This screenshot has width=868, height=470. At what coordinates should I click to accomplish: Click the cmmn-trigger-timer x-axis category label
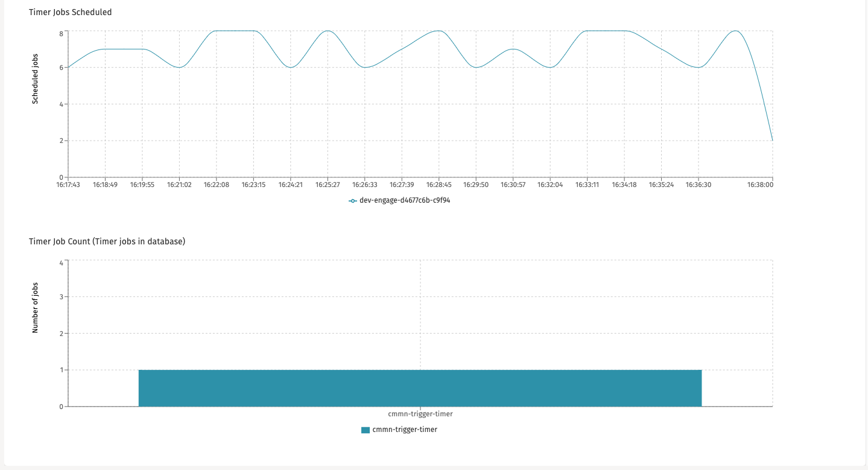(420, 414)
